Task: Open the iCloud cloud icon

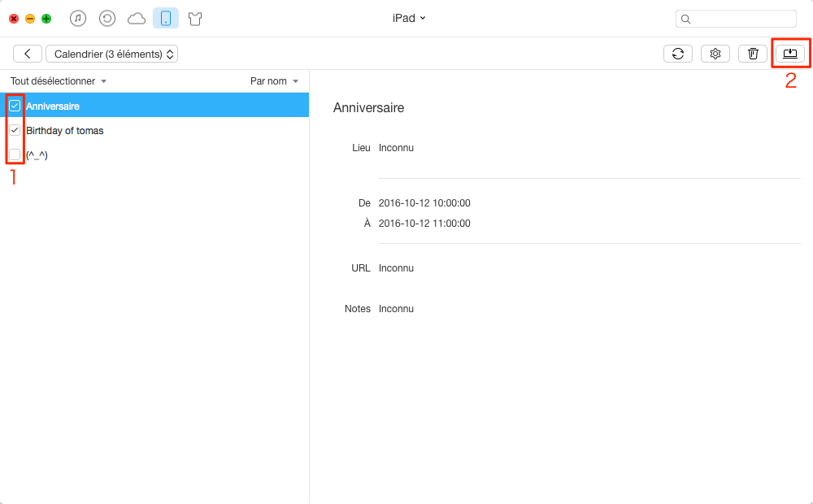Action: click(137, 20)
